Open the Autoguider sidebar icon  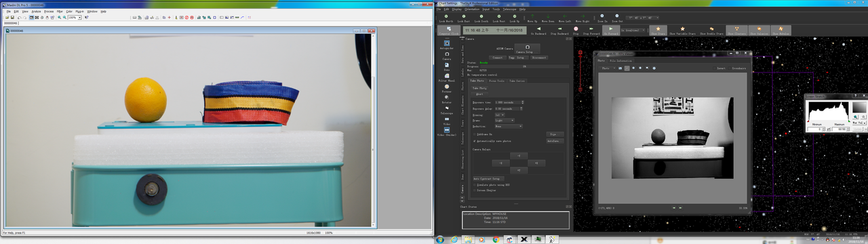(x=447, y=45)
